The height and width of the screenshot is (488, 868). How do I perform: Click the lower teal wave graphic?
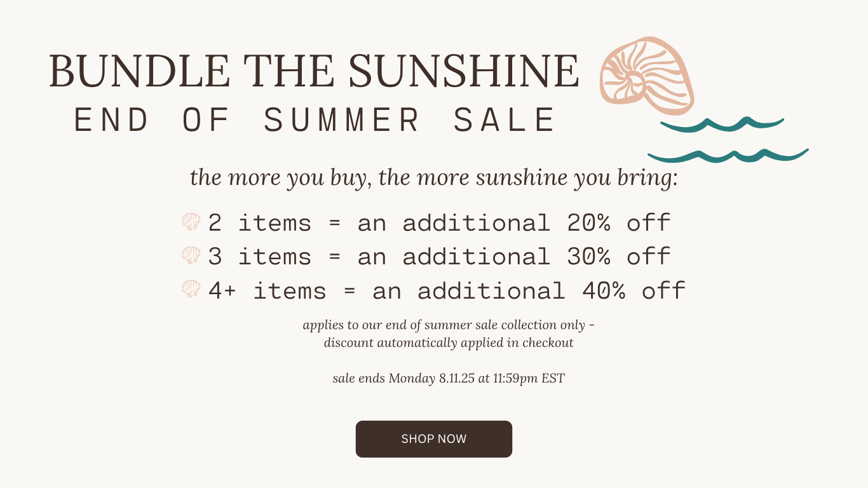point(728,155)
